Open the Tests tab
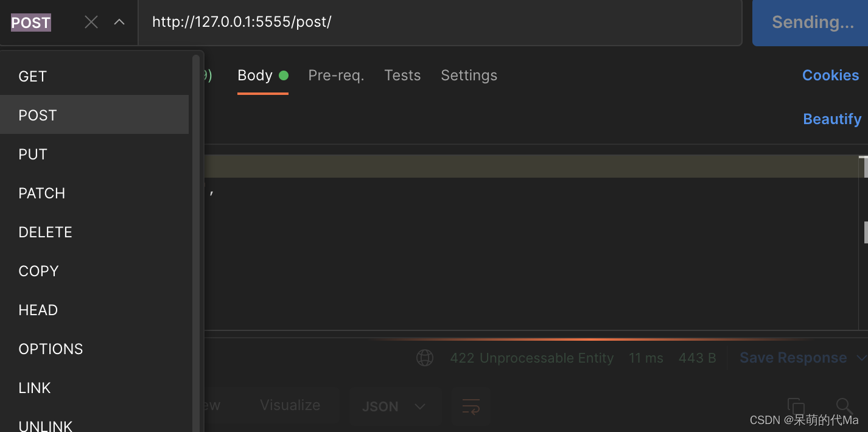This screenshot has width=868, height=432. (x=402, y=75)
